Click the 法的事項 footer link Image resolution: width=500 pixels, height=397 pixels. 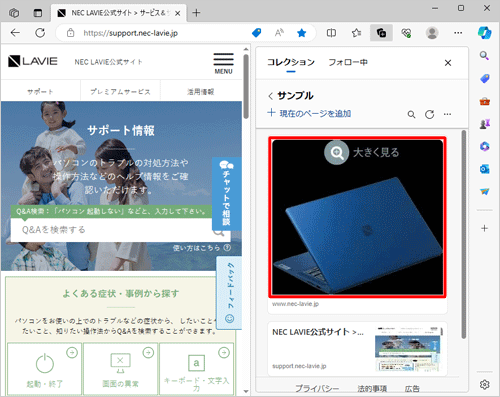[372, 389]
